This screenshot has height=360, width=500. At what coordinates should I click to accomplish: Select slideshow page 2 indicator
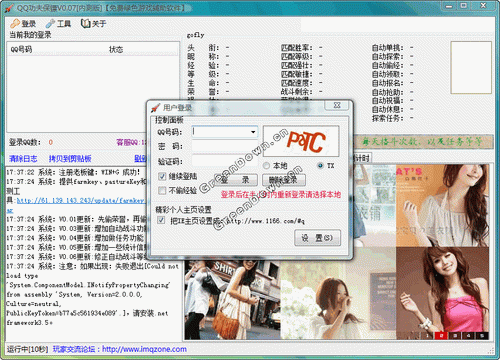pyautogui.click(x=441, y=335)
